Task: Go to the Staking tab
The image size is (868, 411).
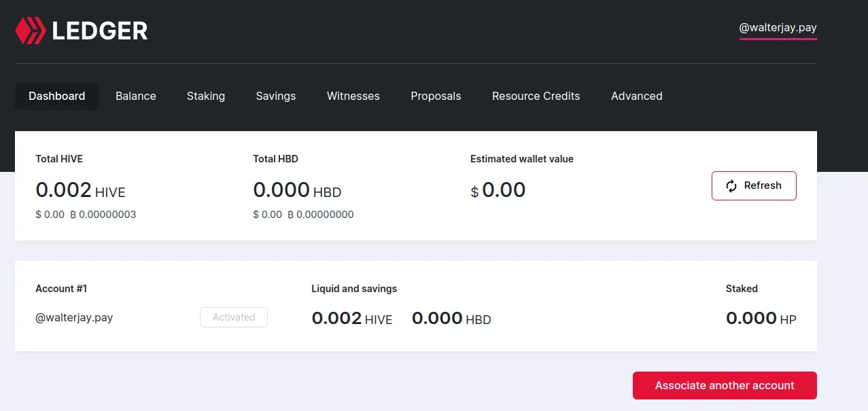Action: [206, 96]
